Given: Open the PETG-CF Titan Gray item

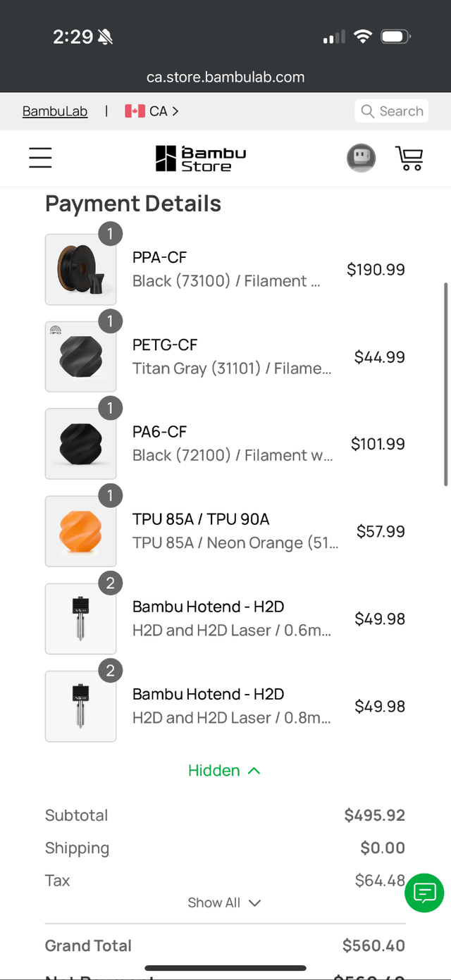Looking at the screenshot, I should (164, 345).
